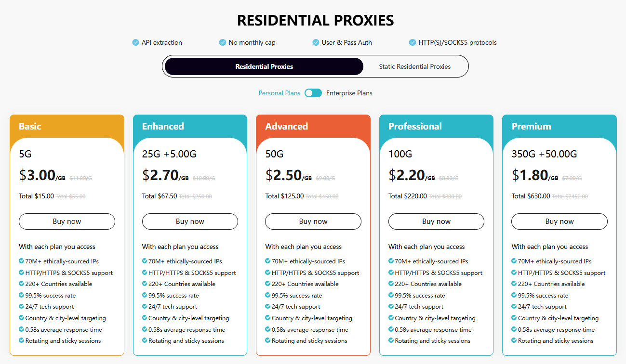
Task: Click the checkmark next to 70M+ ethically-sourced IPs in Basic
Action: click(x=21, y=261)
